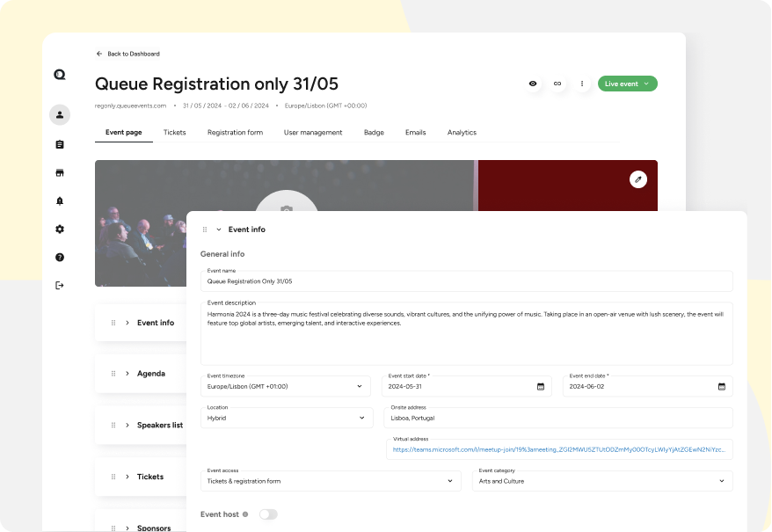The image size is (772, 532).
Task: Preview event with the eye icon
Action: [533, 84]
